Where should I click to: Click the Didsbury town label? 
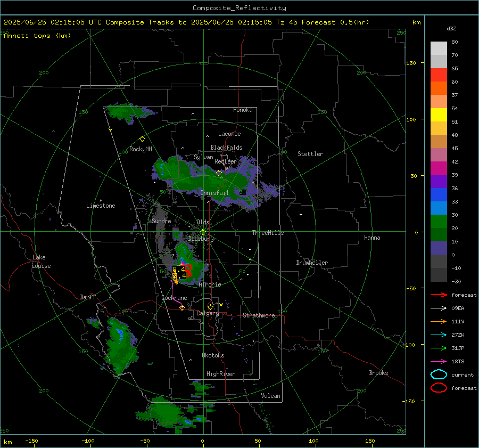201,239
